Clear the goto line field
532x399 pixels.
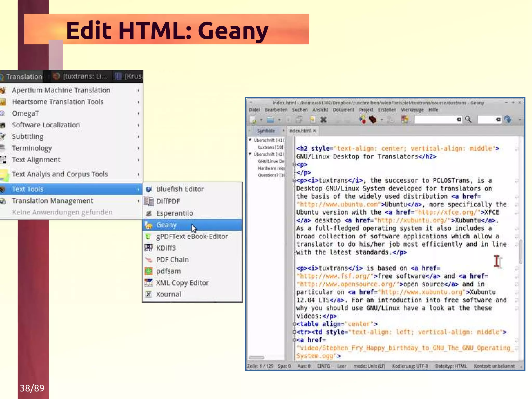click(498, 120)
